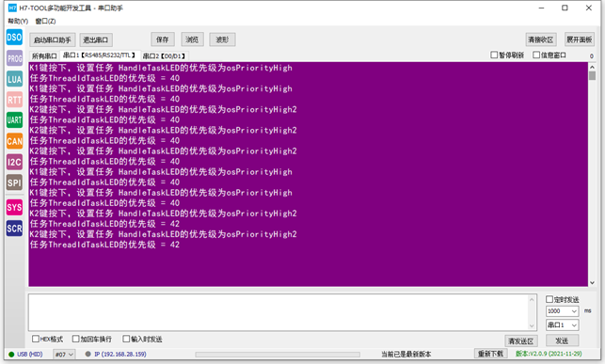Open the SPI module
Image resolution: width=605 pixels, height=364 pixels.
(x=14, y=182)
